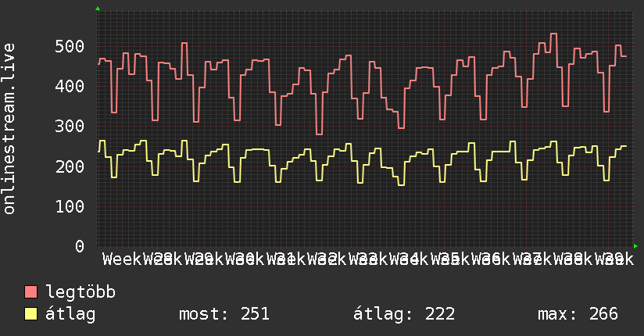Click the 500 y-axis label

[70, 46]
